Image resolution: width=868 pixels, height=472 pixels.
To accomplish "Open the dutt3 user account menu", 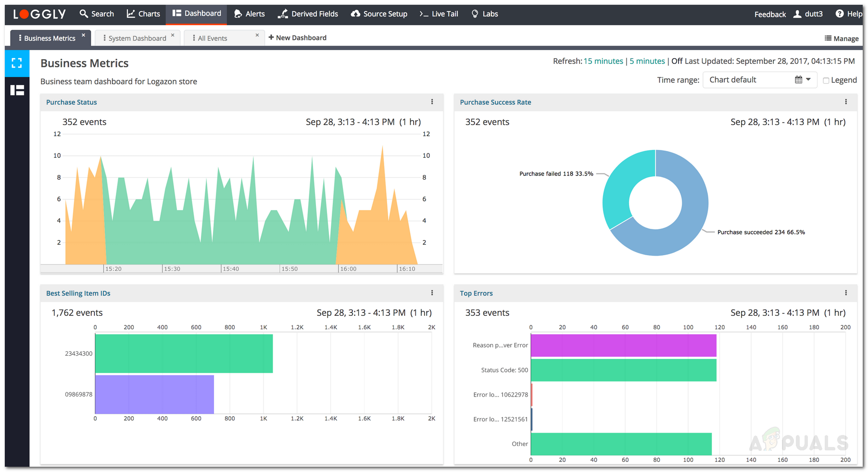I will click(x=808, y=14).
